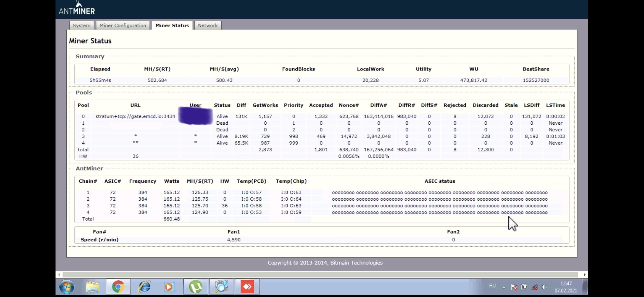The width and height of the screenshot is (644, 297).
Task: Click the Utility value 5.07
Action: click(x=424, y=80)
